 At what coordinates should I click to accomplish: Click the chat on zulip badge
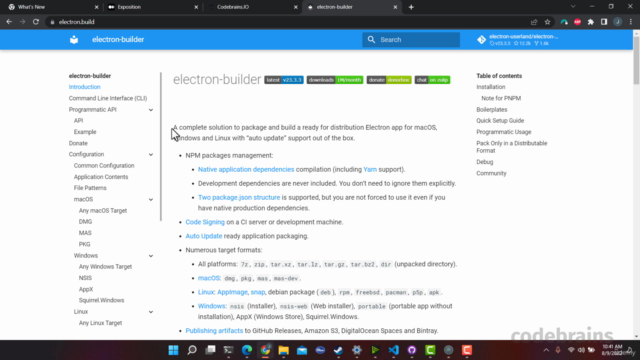tap(432, 80)
